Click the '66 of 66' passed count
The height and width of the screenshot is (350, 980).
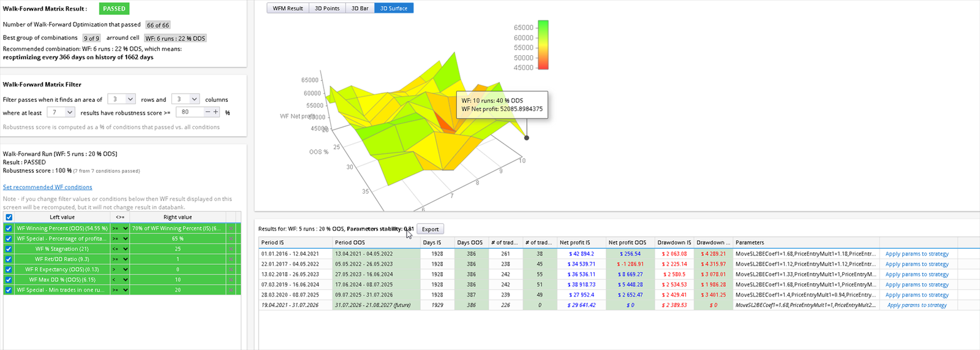[158, 25]
